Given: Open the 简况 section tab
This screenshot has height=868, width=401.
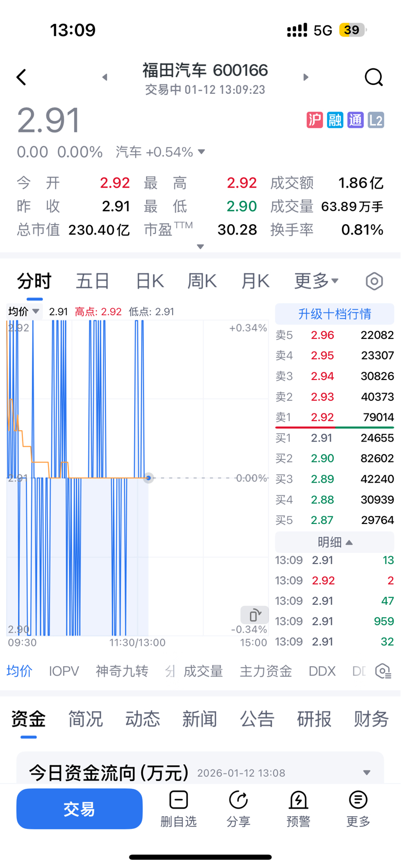Looking at the screenshot, I should (x=86, y=719).
